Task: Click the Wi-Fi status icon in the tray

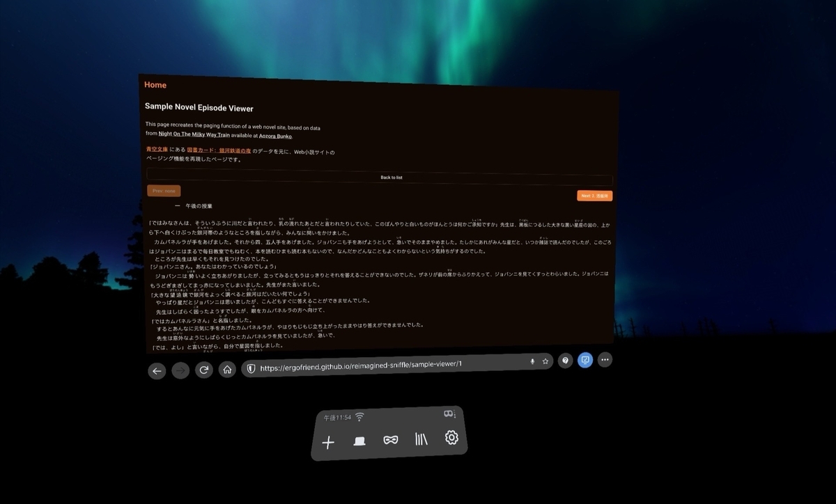Action: click(x=359, y=417)
